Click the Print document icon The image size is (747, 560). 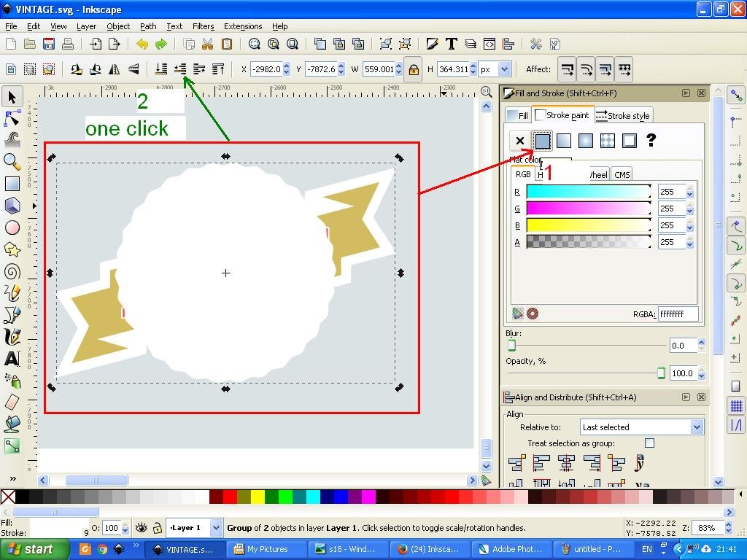(68, 44)
